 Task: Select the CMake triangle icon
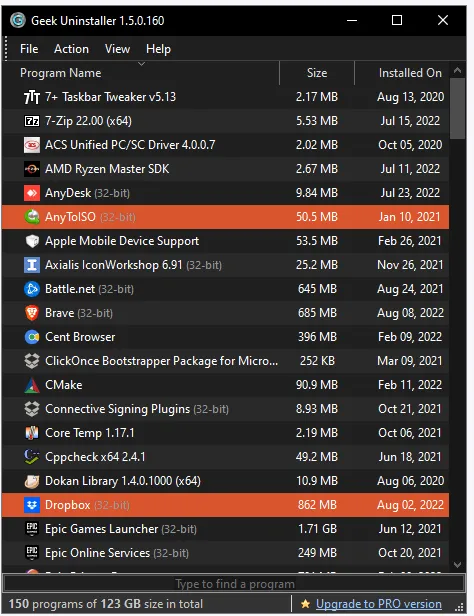tap(32, 385)
